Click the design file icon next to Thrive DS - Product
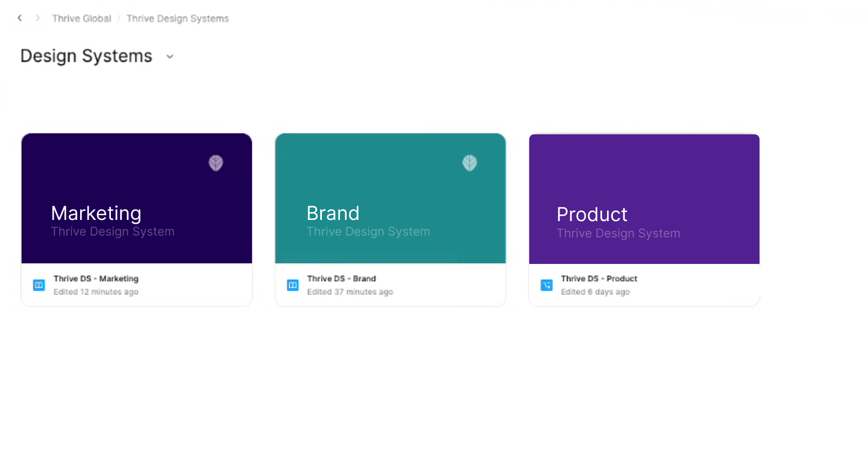Image resolution: width=868 pixels, height=476 pixels. (546, 285)
